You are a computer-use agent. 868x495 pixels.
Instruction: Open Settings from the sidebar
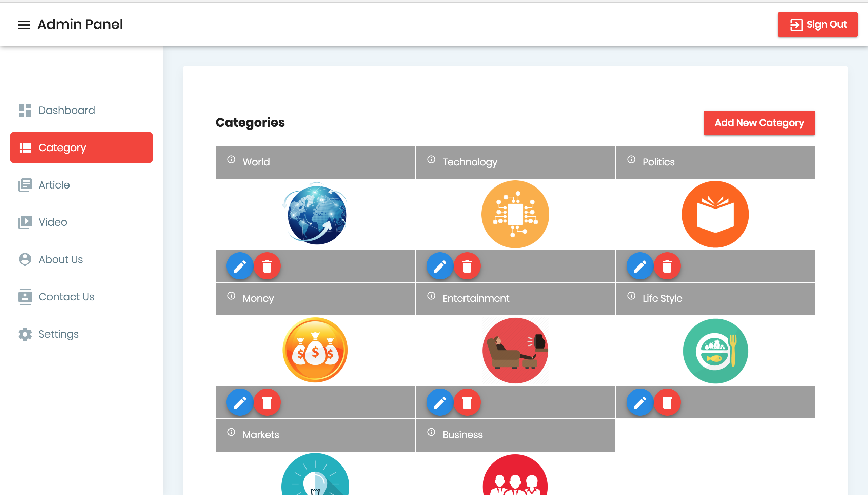click(x=58, y=334)
